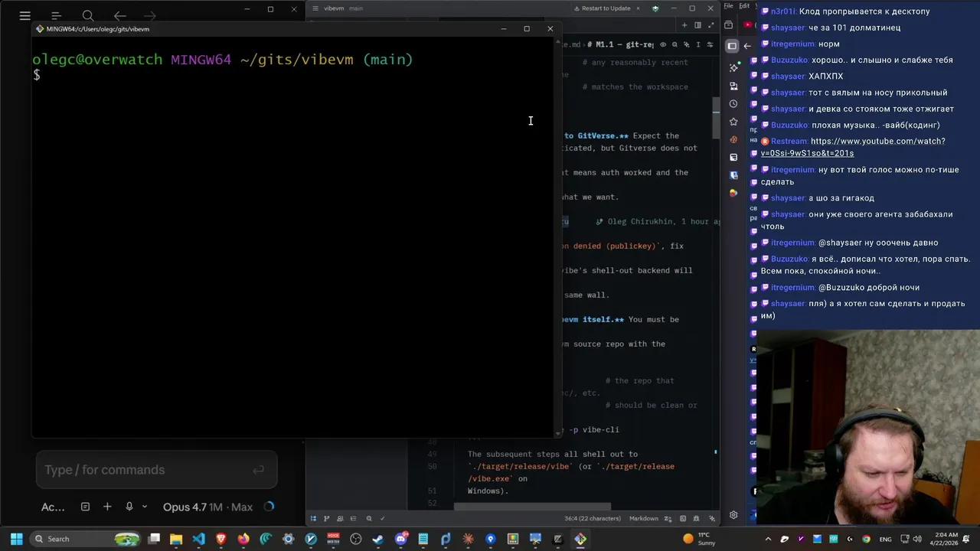Viewport: 980px width, 551px height.
Task: Open the File menu in the browser window
Action: [x=728, y=6]
